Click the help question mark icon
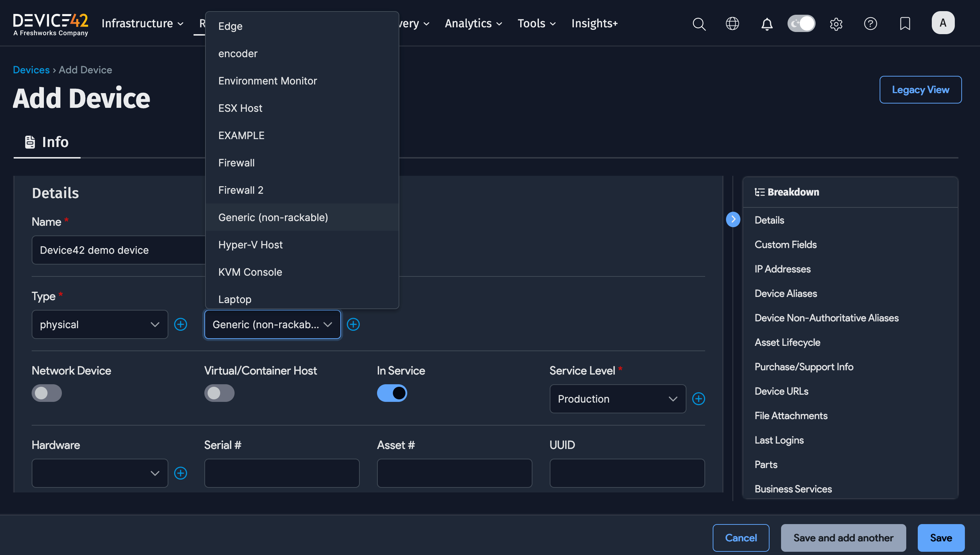Image resolution: width=980 pixels, height=555 pixels. click(870, 24)
